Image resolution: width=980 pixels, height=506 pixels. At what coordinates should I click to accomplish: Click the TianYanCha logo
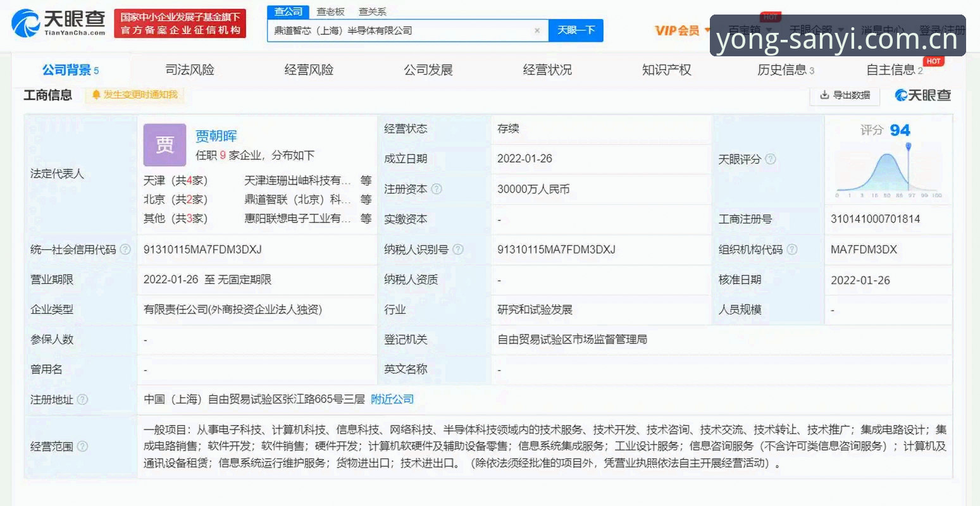[x=58, y=23]
